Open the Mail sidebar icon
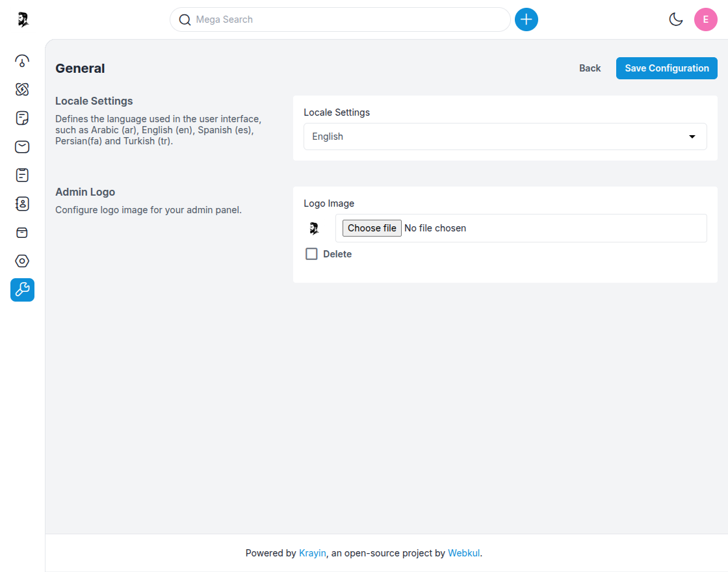This screenshot has height=572, width=728. (x=22, y=147)
